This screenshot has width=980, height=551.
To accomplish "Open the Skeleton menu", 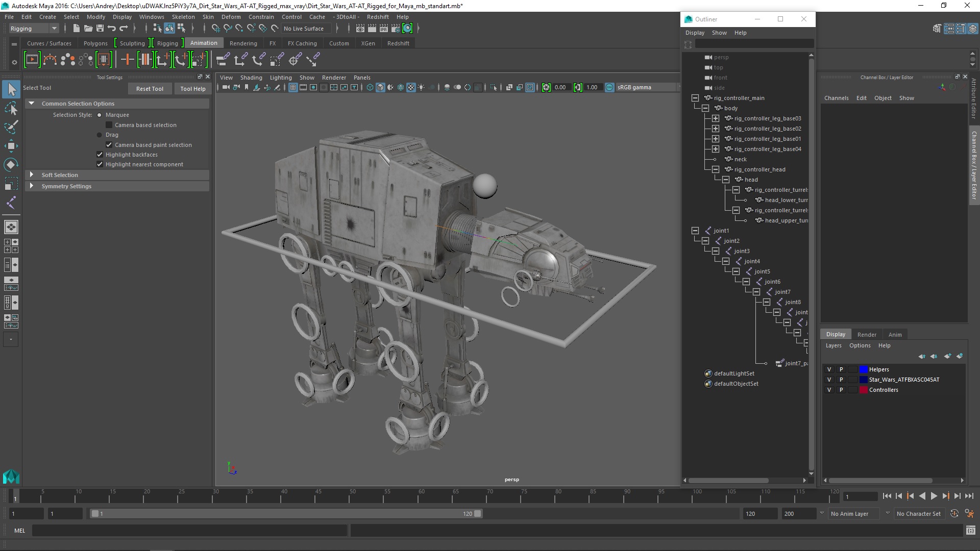I will pyautogui.click(x=183, y=17).
